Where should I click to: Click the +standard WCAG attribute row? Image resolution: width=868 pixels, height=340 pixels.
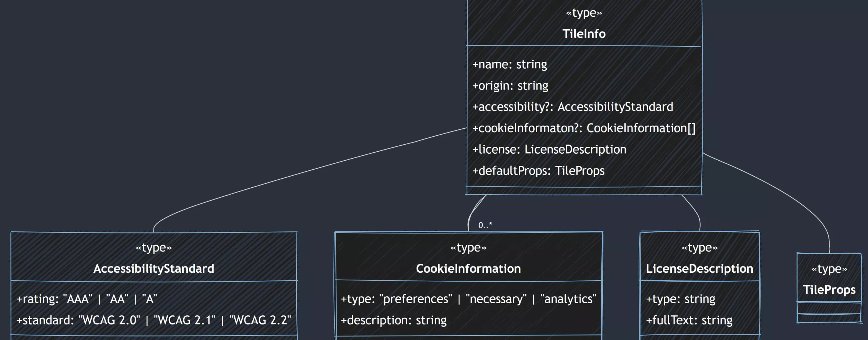154,320
